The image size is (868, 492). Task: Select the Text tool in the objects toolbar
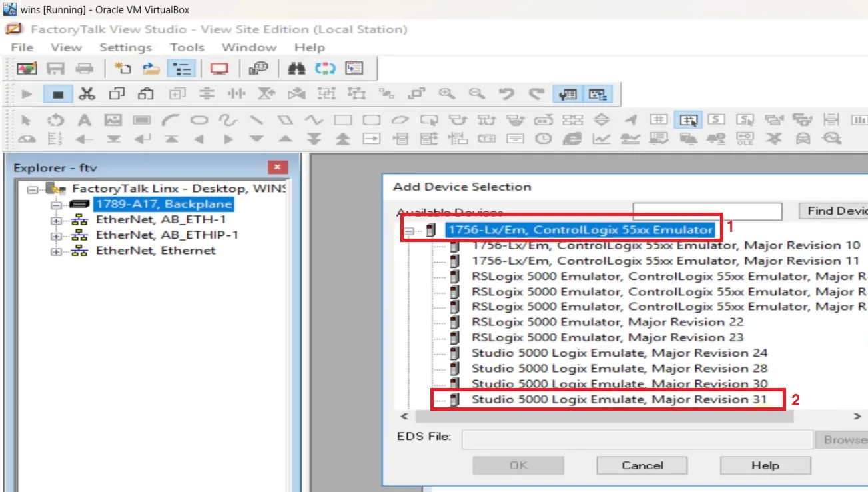coord(84,121)
